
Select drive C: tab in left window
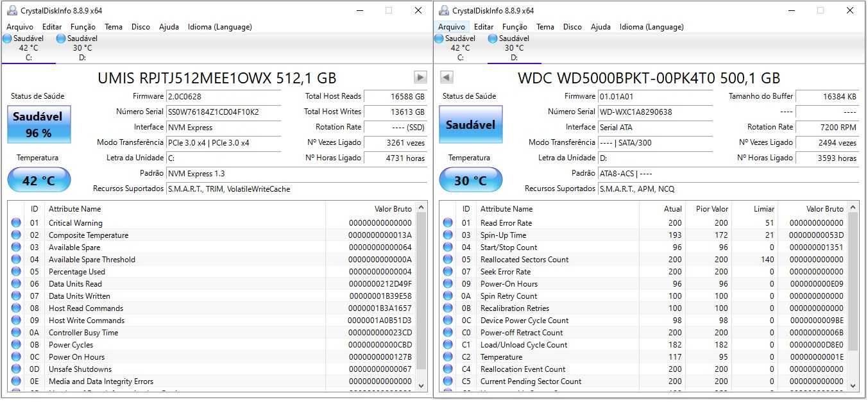point(28,48)
